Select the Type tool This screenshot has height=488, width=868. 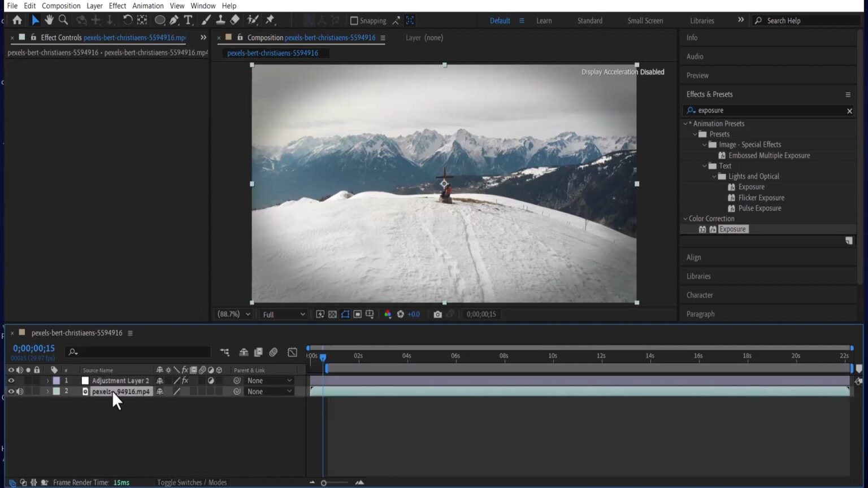188,20
